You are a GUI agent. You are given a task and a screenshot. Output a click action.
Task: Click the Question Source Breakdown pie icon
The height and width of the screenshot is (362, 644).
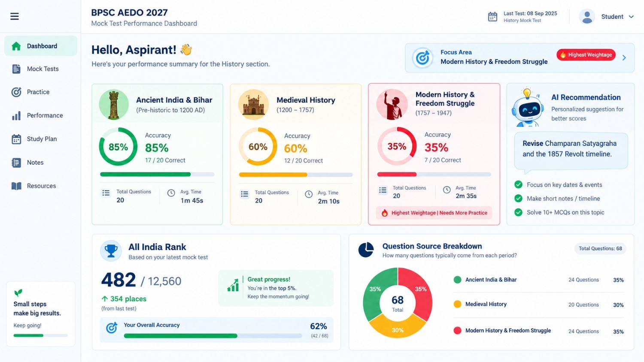click(366, 250)
